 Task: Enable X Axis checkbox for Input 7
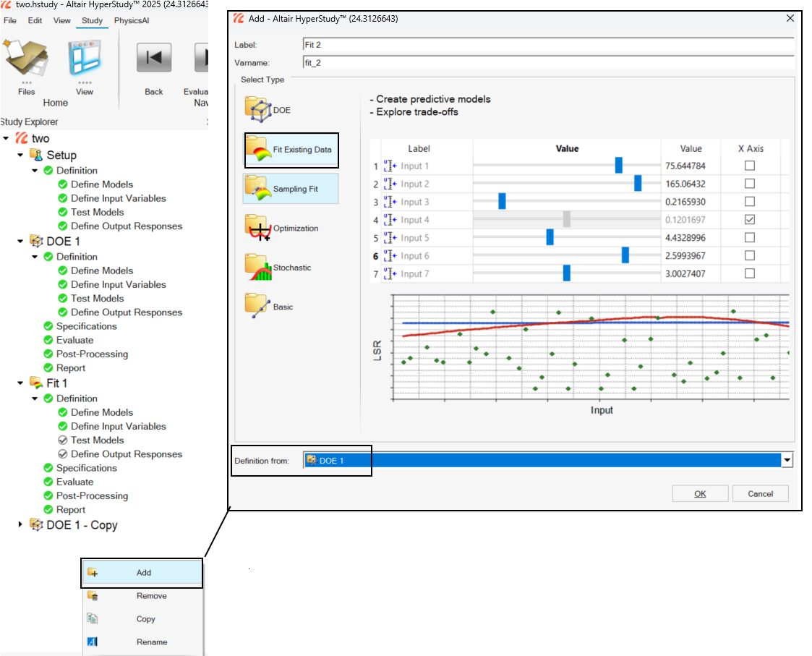(749, 273)
